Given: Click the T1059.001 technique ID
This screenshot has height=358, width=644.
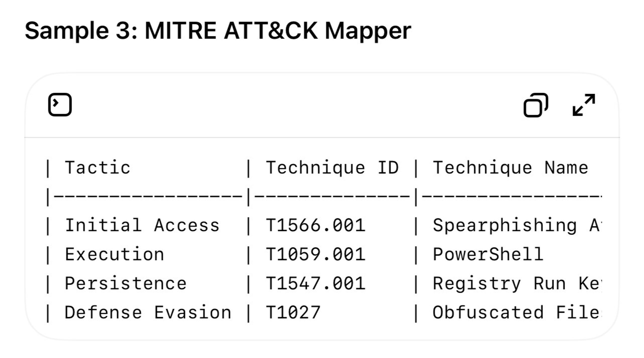Looking at the screenshot, I should click(315, 254).
